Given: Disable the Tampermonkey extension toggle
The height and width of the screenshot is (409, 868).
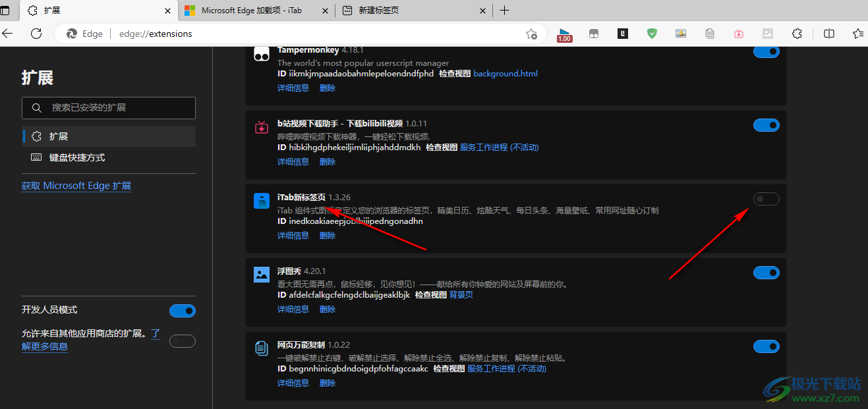Looking at the screenshot, I should (x=767, y=51).
